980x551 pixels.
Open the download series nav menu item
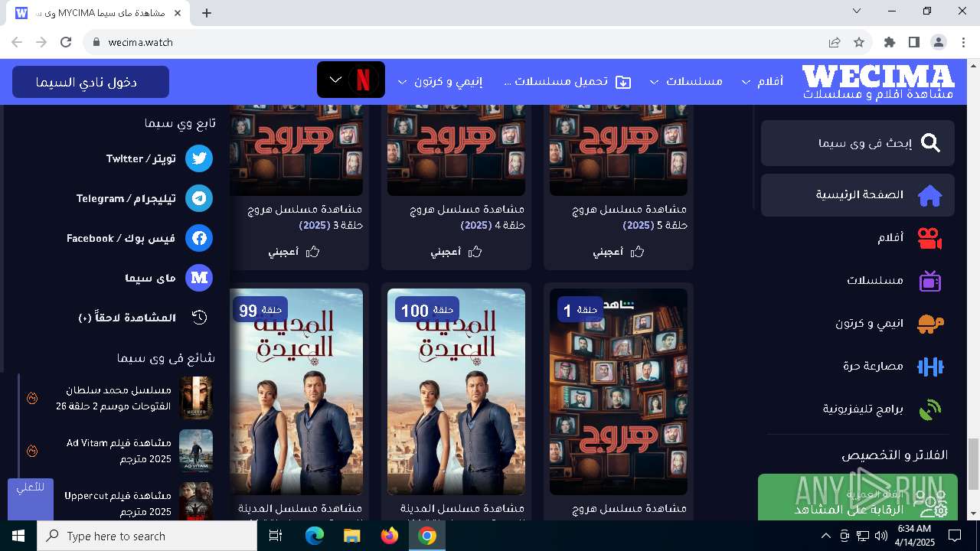[x=568, y=82]
